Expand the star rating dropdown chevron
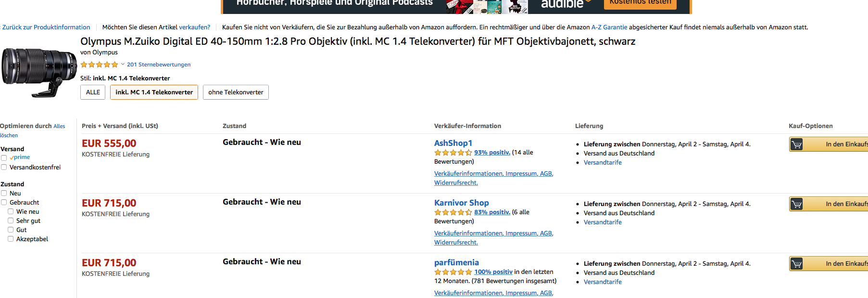 123,65
